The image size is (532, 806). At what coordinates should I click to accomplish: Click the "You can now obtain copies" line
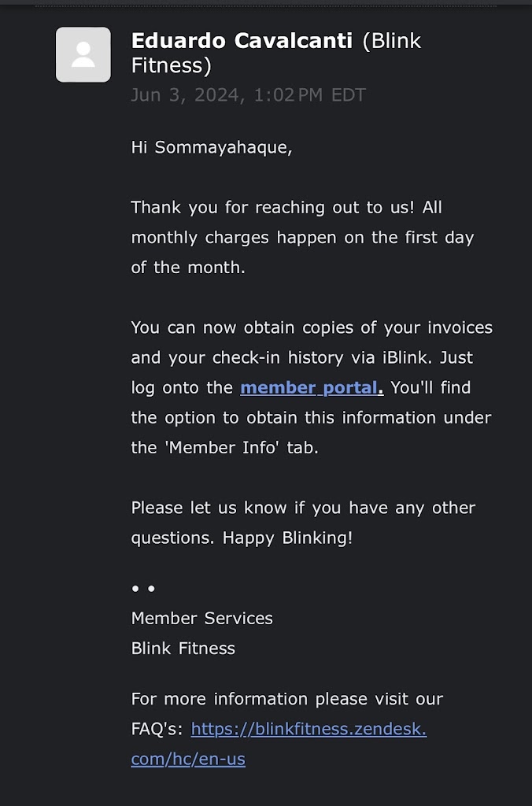[x=311, y=327]
